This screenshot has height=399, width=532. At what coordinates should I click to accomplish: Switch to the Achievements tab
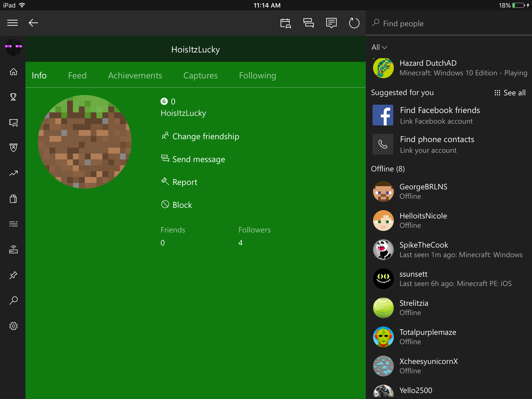(135, 75)
